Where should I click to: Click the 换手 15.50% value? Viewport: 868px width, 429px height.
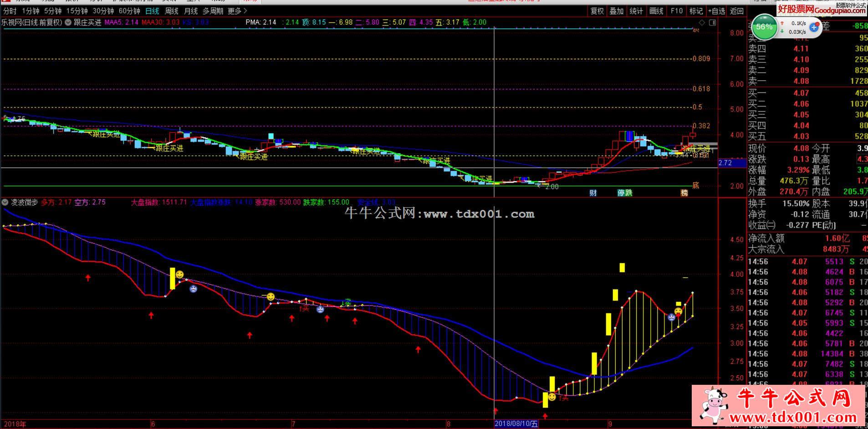(796, 204)
